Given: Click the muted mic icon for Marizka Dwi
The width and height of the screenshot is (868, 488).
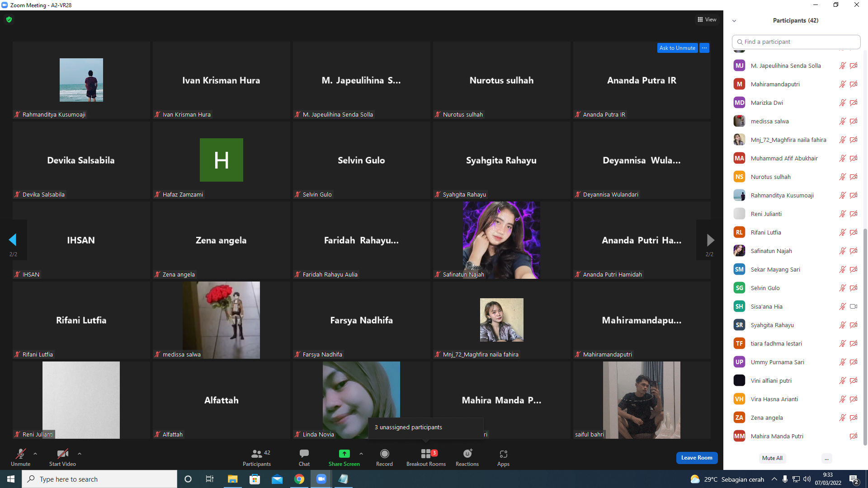Looking at the screenshot, I should [843, 103].
